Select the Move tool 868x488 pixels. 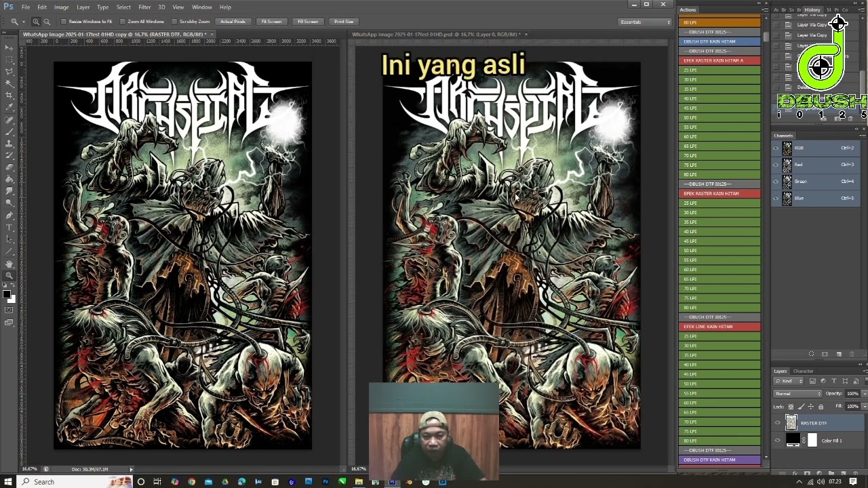pyautogui.click(x=9, y=47)
